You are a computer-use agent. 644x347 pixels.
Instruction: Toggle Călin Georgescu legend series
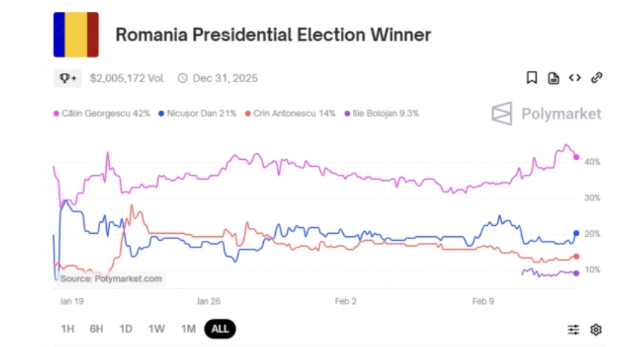click(101, 113)
